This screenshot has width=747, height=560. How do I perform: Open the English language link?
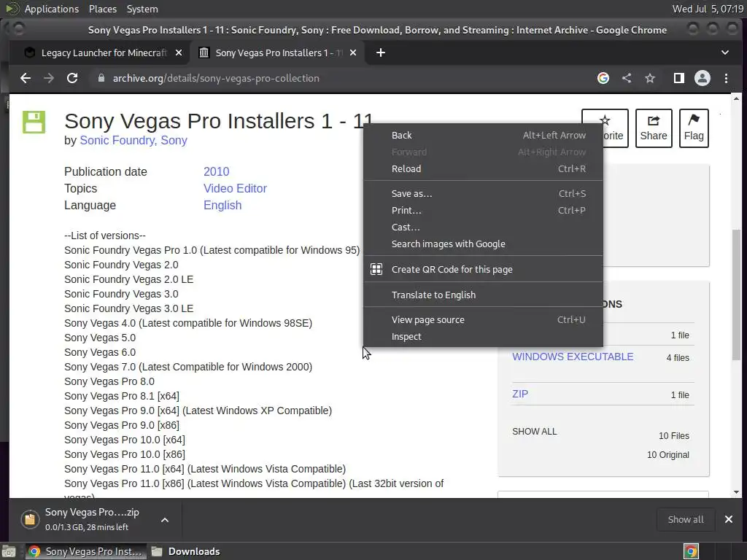tap(222, 205)
